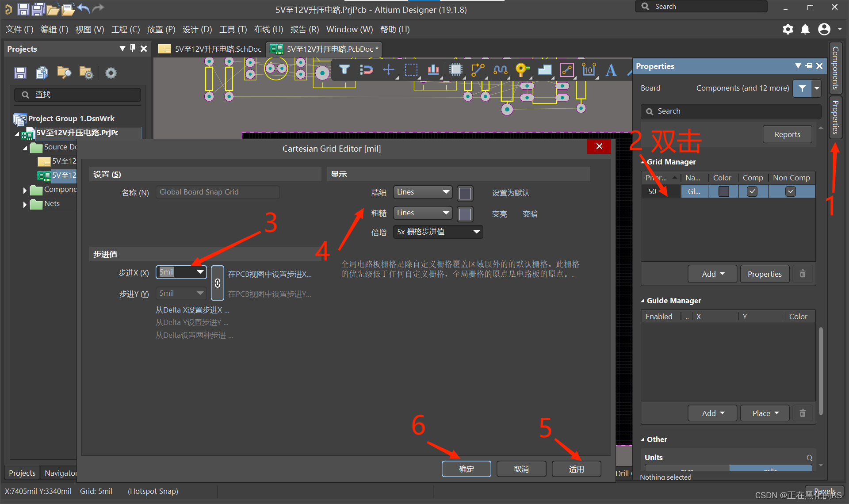Click the coarse grid color swatch
Screen dimensions: 849x504
[x=465, y=214]
